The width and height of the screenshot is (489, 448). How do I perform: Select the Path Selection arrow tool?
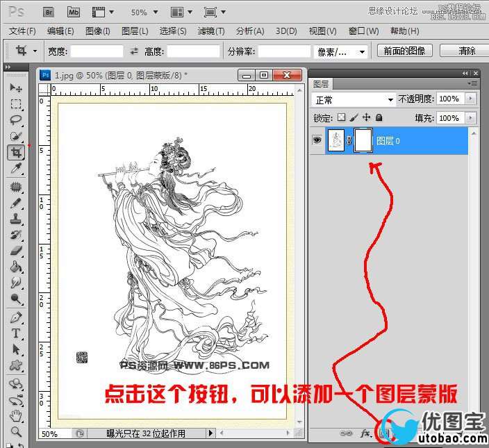16,350
